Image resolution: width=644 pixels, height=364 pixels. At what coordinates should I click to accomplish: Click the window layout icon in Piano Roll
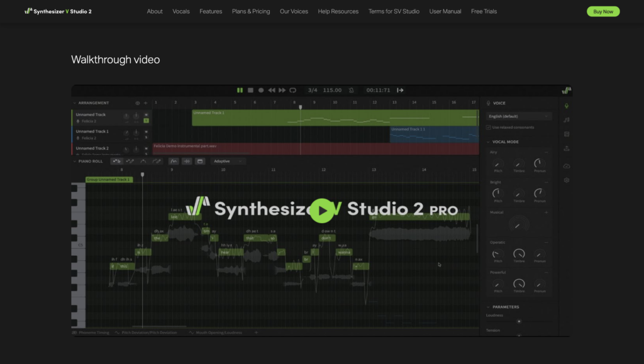point(200,162)
